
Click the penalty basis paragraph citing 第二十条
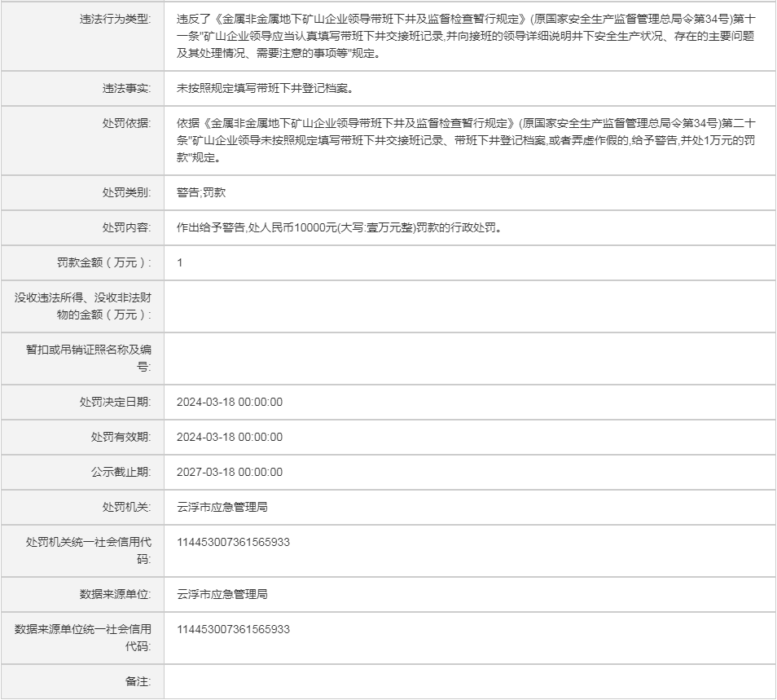(466, 140)
